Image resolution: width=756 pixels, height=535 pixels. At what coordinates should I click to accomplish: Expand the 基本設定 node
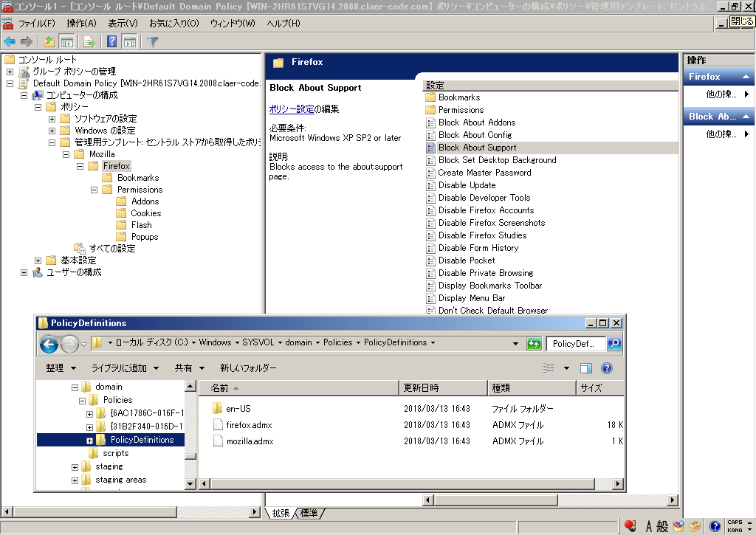click(x=38, y=260)
